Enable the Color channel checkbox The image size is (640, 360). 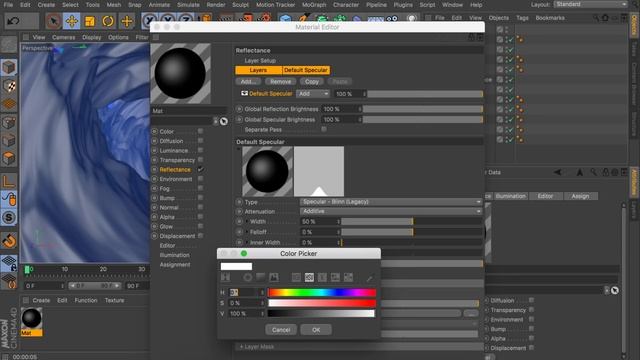200,131
